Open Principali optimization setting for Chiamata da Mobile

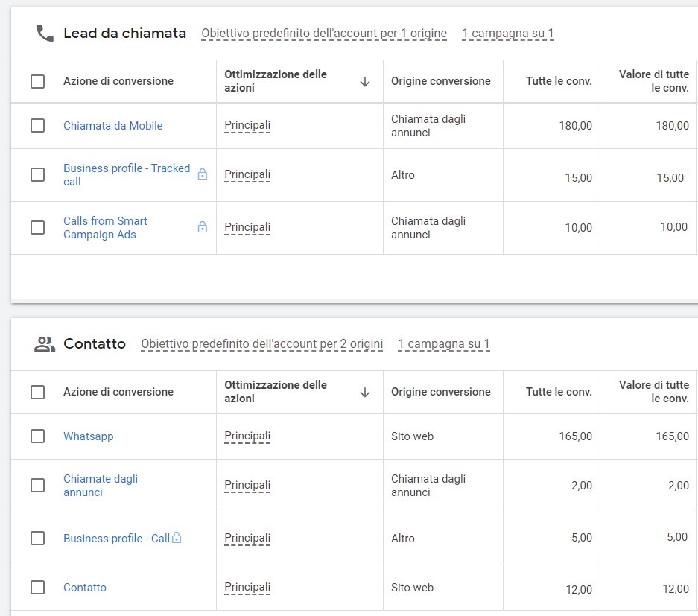pyautogui.click(x=247, y=126)
